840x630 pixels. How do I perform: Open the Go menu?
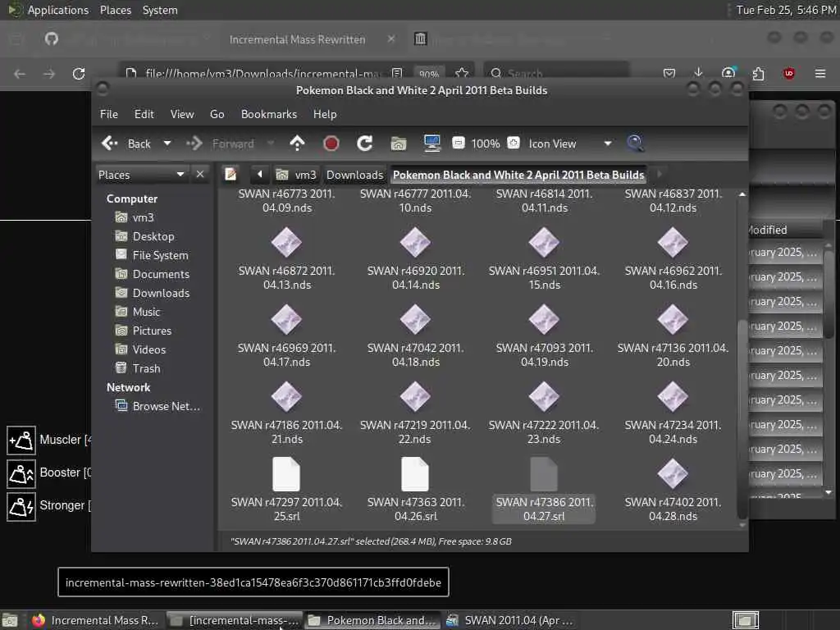(x=217, y=114)
